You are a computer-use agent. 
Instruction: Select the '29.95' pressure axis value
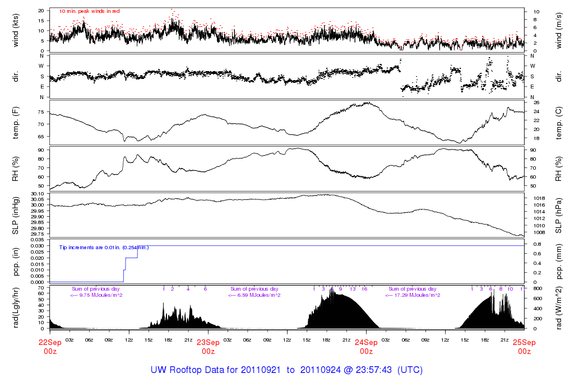click(38, 211)
